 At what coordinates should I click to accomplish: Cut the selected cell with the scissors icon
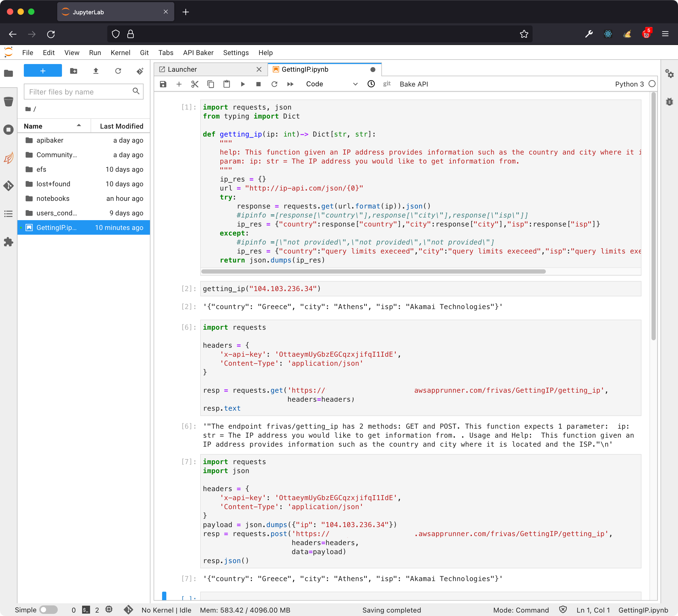195,84
